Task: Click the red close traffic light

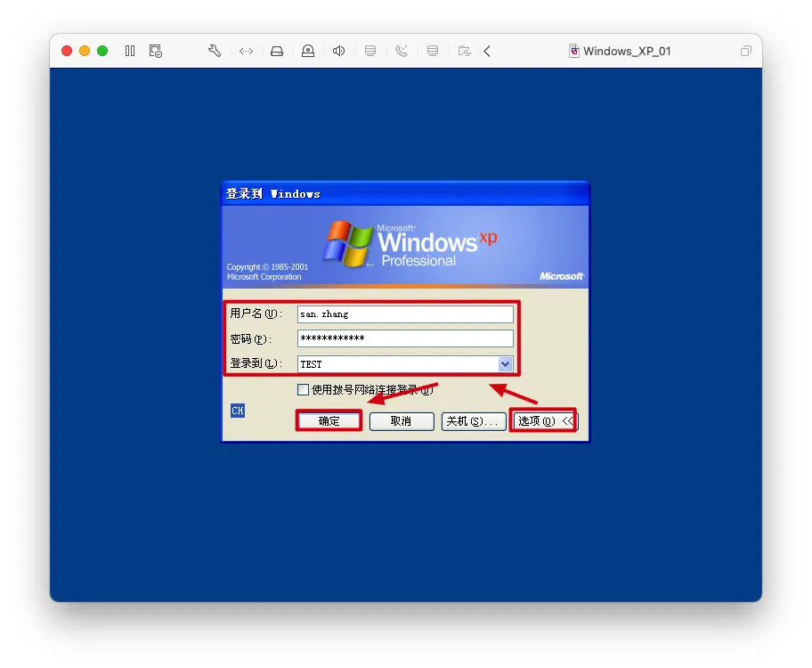Action: (67, 51)
